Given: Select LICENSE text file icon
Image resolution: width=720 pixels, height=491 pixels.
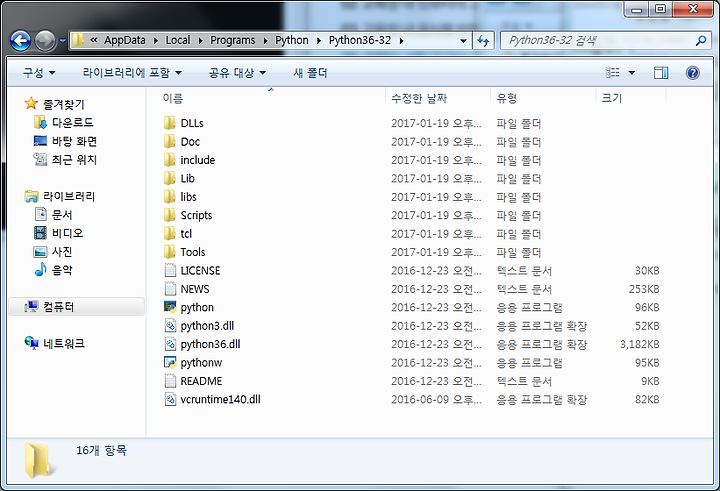Looking at the screenshot, I should coord(170,270).
